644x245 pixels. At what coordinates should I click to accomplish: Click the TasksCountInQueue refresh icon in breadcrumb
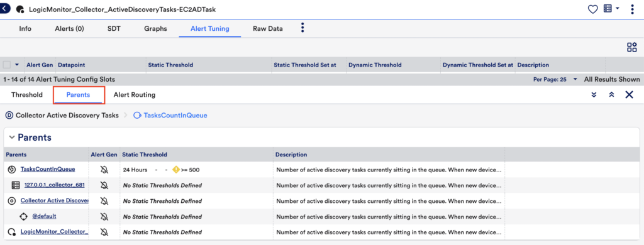click(137, 116)
